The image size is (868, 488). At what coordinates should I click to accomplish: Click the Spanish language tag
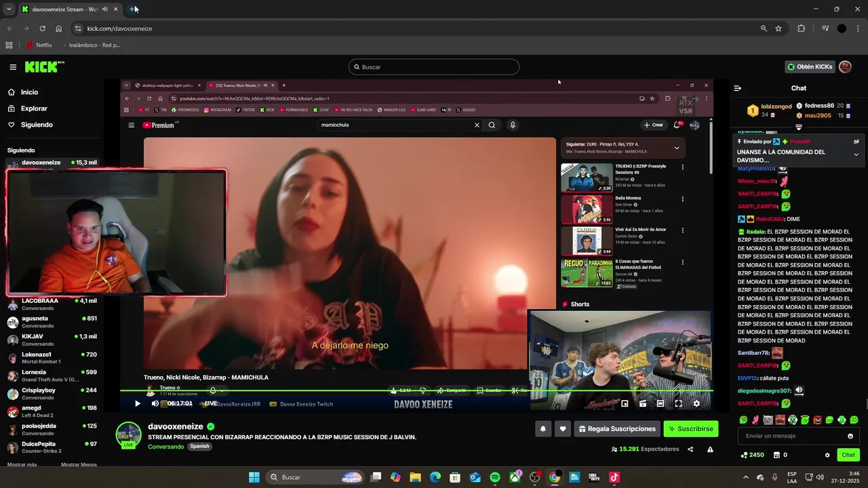click(x=199, y=447)
